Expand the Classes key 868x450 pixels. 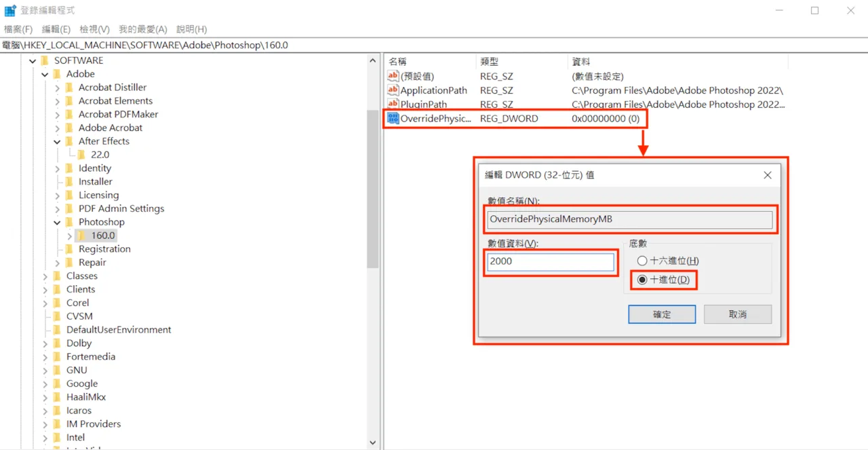[x=45, y=276]
